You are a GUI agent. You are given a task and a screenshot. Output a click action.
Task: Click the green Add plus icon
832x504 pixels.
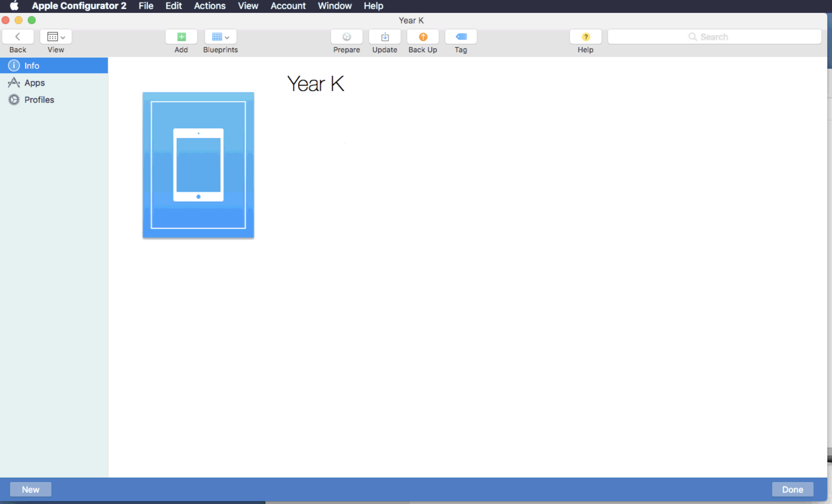181,37
